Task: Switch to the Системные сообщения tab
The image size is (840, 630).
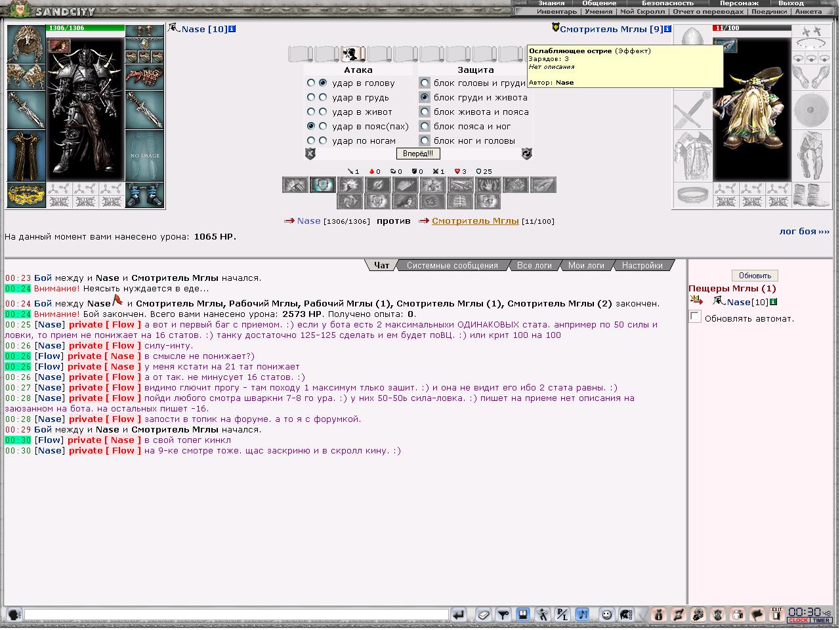Action: pos(452,265)
